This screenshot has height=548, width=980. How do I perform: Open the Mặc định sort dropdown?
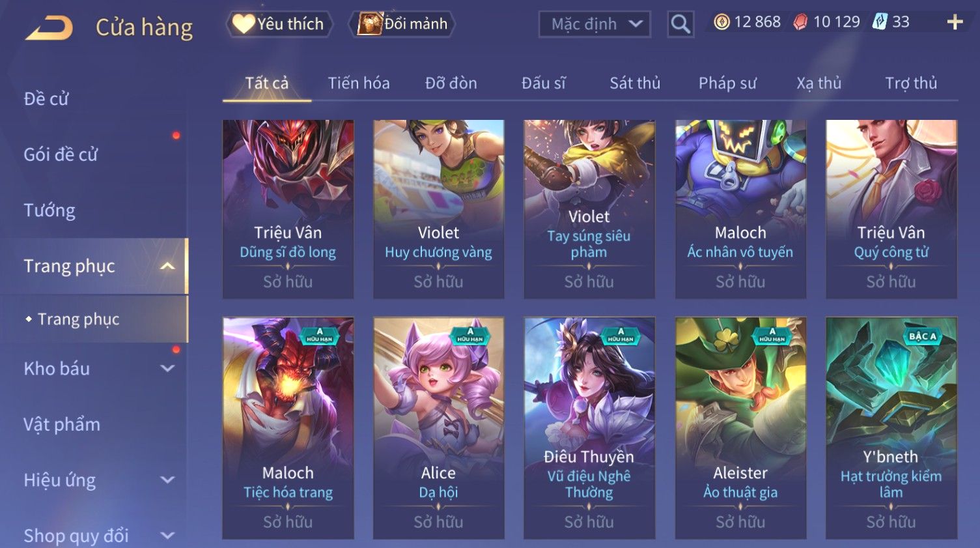pos(595,25)
